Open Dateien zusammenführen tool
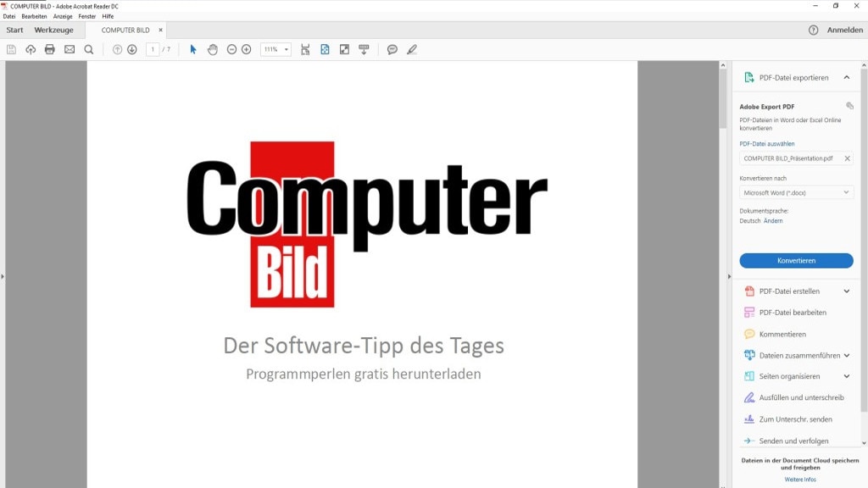The width and height of the screenshot is (868, 488). click(x=793, y=355)
